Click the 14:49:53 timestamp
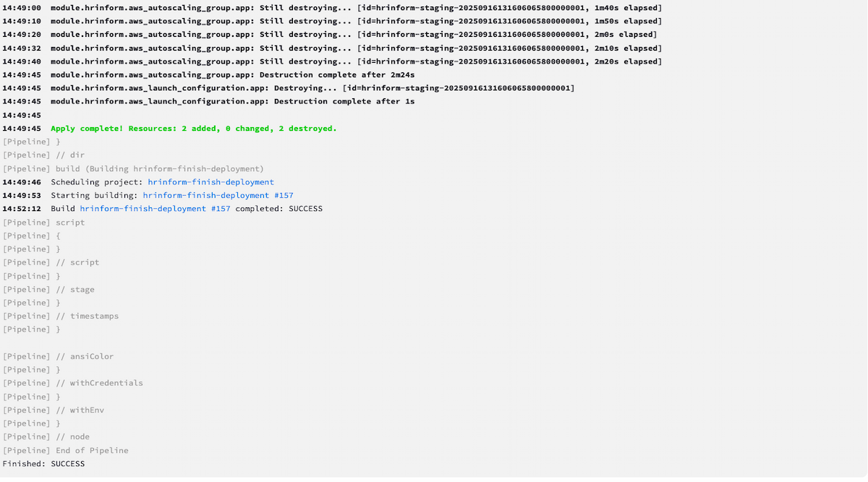The width and height of the screenshot is (868, 482). [x=21, y=195]
